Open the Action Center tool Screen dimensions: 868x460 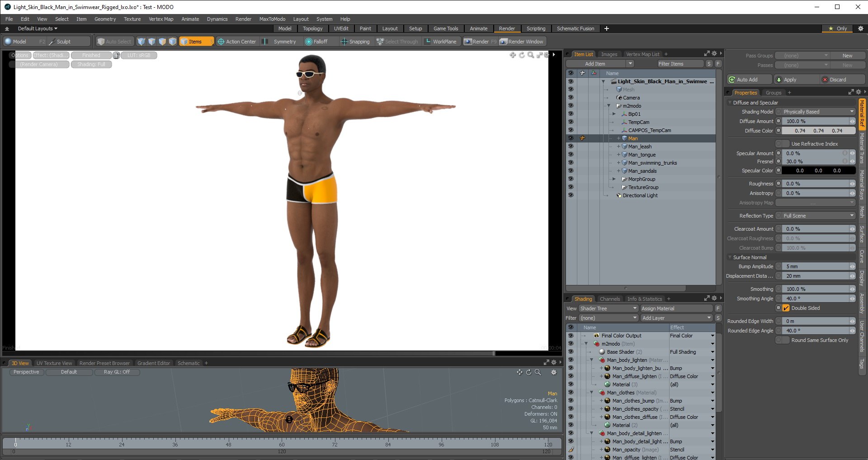[x=237, y=42]
